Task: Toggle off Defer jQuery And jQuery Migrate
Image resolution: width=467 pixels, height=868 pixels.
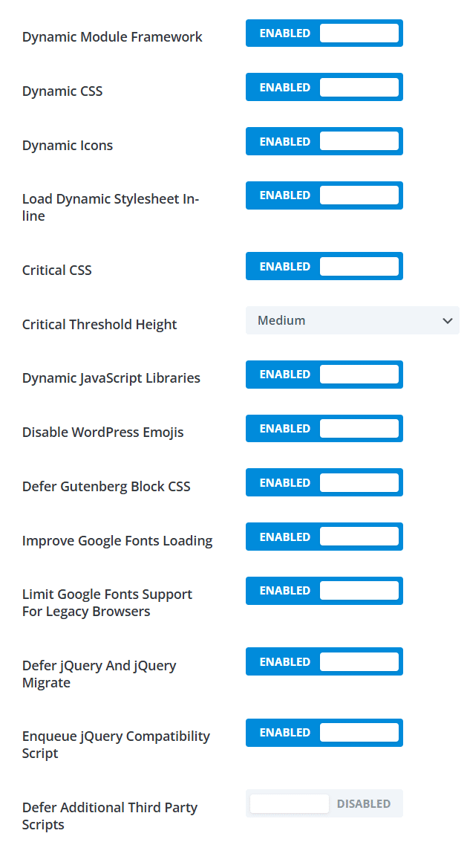Action: click(324, 661)
